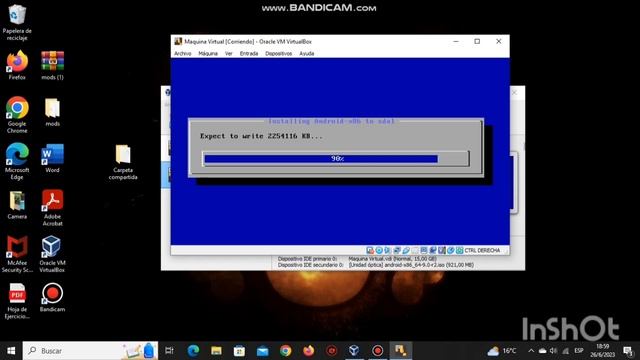The width and height of the screenshot is (640, 360).
Task: Open the Ayuda menu
Action: tap(307, 53)
